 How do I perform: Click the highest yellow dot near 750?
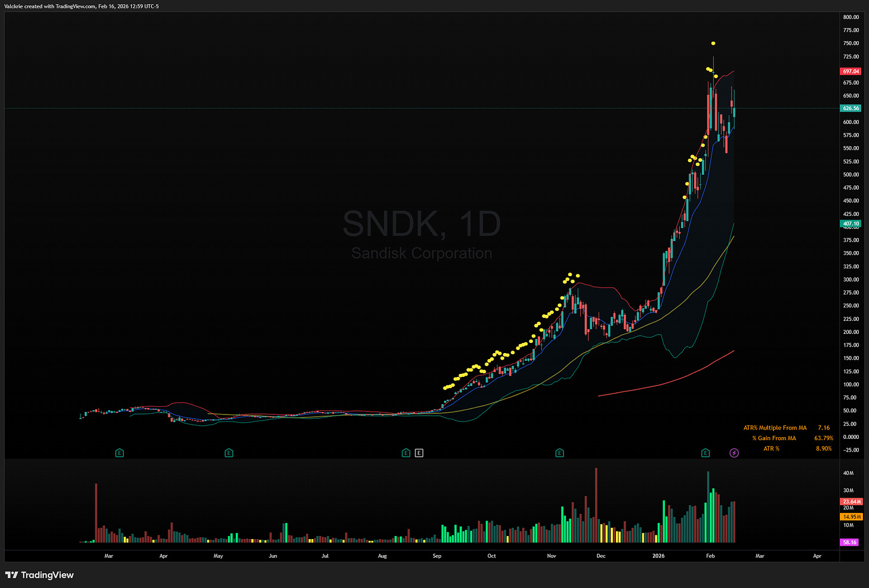pos(713,44)
